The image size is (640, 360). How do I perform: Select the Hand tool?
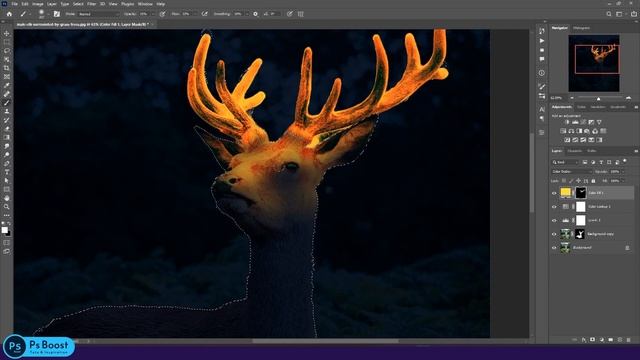coord(7,198)
